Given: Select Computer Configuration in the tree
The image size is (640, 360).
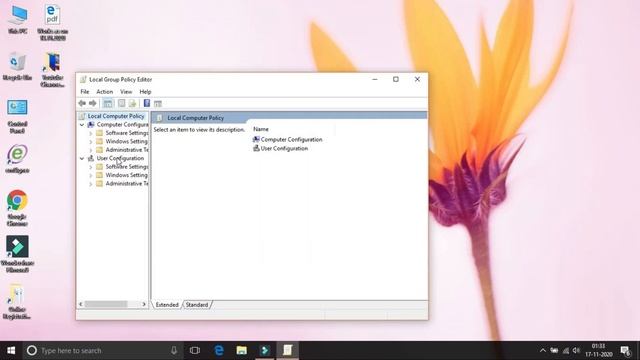Looking at the screenshot, I should point(122,124).
